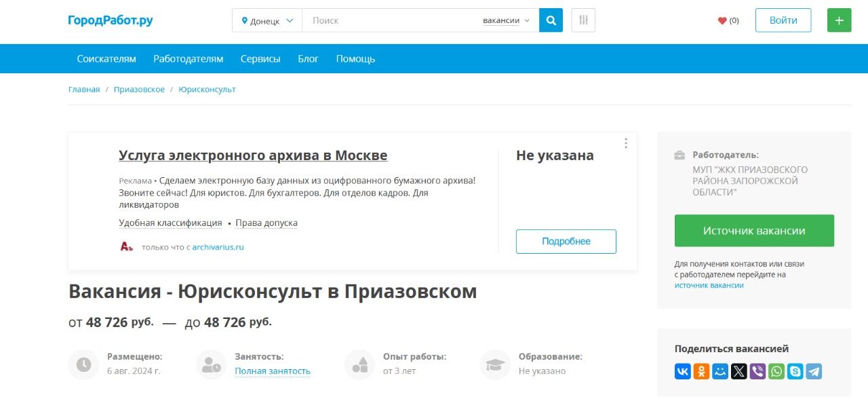
Task: Open the Соискателям menu item
Action: click(106, 59)
